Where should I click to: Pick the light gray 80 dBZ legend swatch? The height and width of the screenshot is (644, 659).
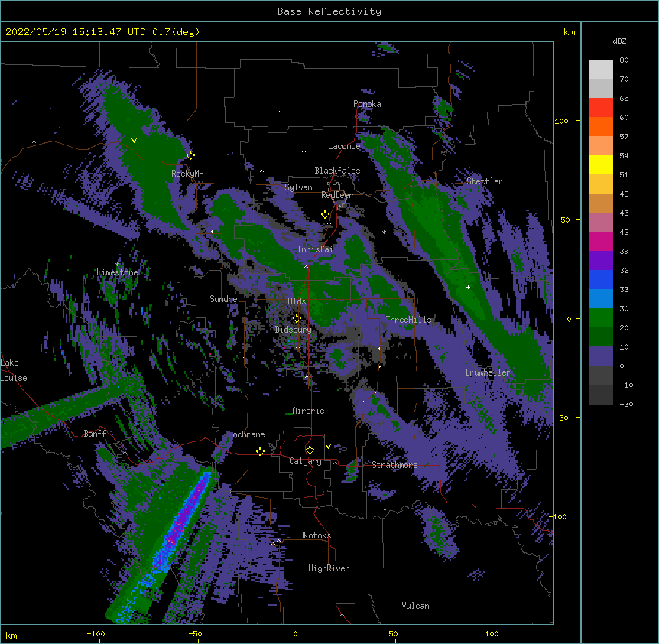click(x=601, y=70)
